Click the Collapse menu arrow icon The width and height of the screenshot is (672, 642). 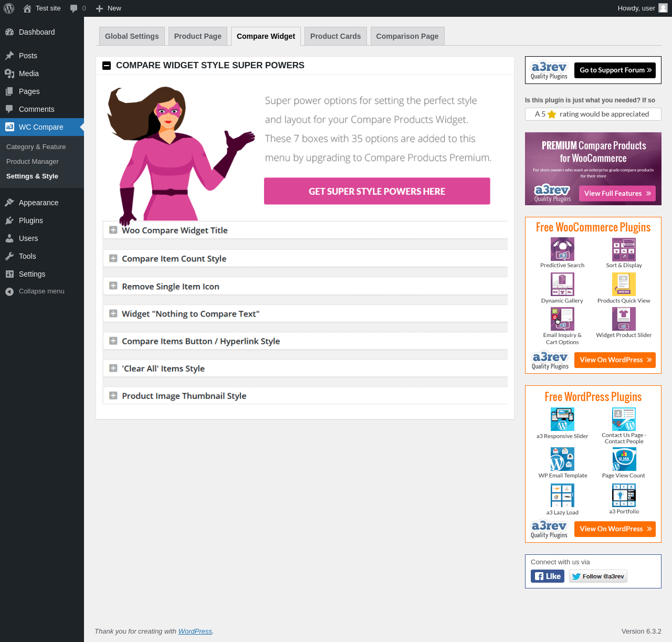point(9,292)
